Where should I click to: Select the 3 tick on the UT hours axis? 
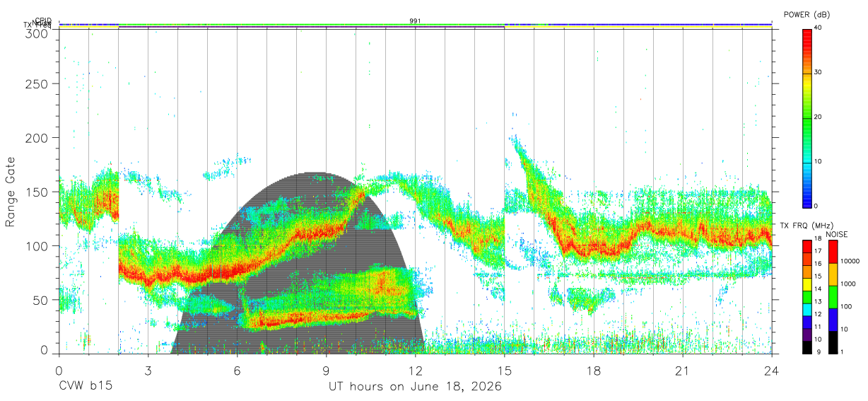(148, 371)
